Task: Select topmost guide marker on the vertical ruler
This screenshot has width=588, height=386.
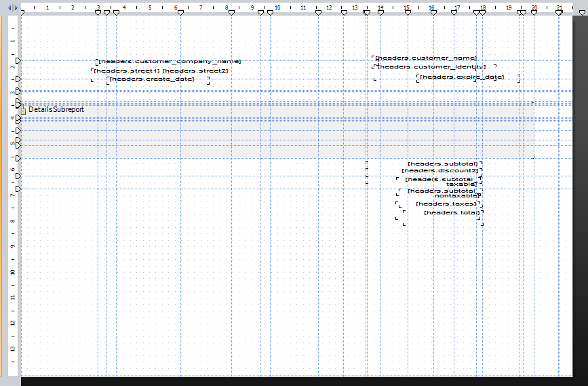Action: pos(18,61)
